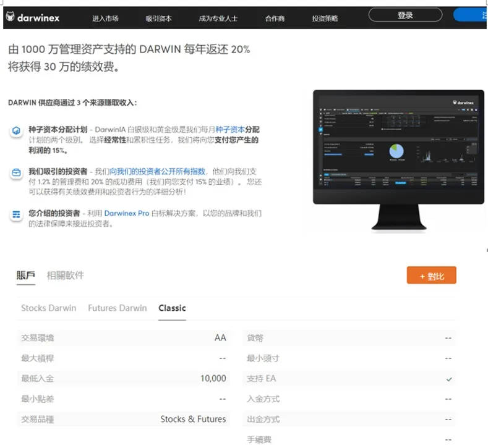Open the 进入市场 menu

tap(105, 19)
